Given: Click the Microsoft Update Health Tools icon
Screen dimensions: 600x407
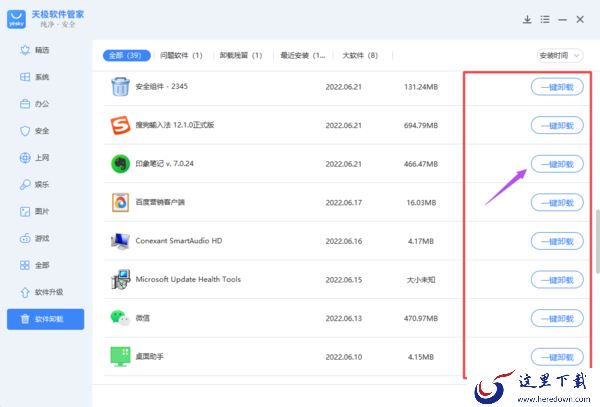Looking at the screenshot, I should click(120, 279).
